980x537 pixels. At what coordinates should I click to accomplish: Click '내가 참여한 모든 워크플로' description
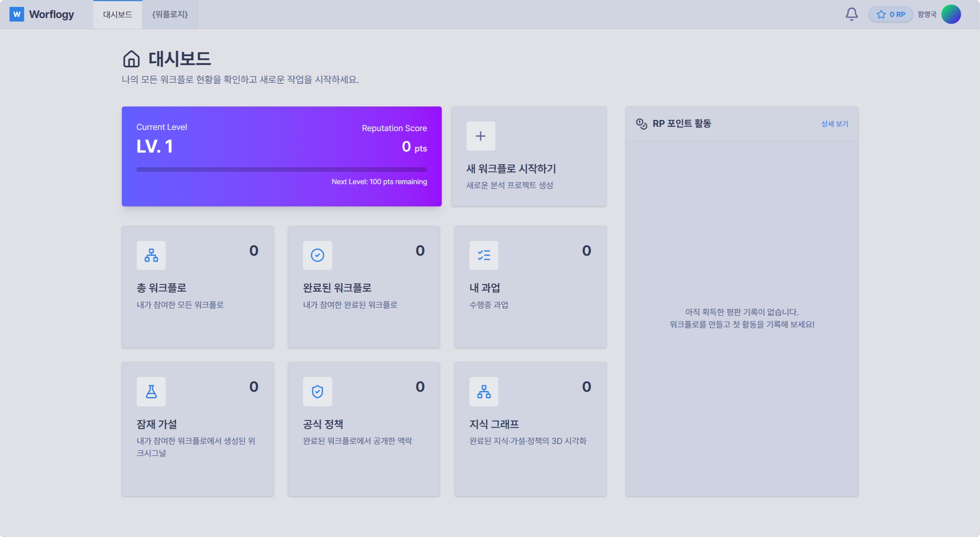(180, 305)
